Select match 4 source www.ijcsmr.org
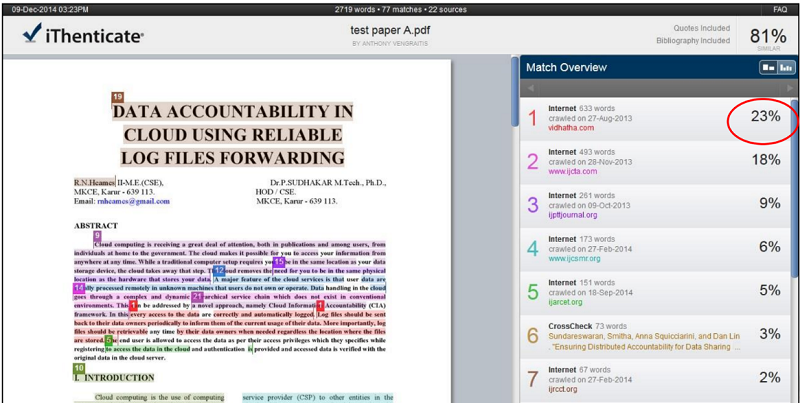This screenshot has width=800, height=403. [x=574, y=259]
